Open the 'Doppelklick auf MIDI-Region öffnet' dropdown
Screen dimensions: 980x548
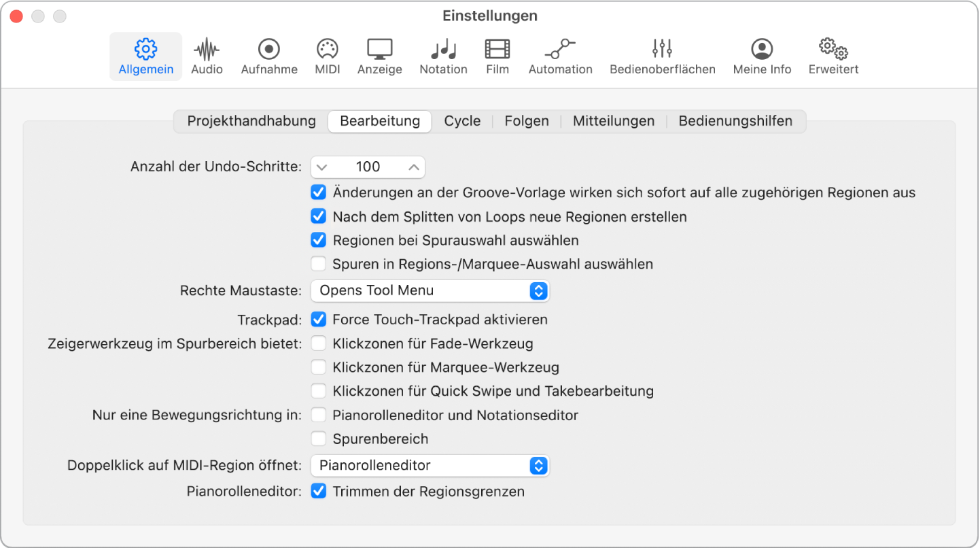pos(430,466)
